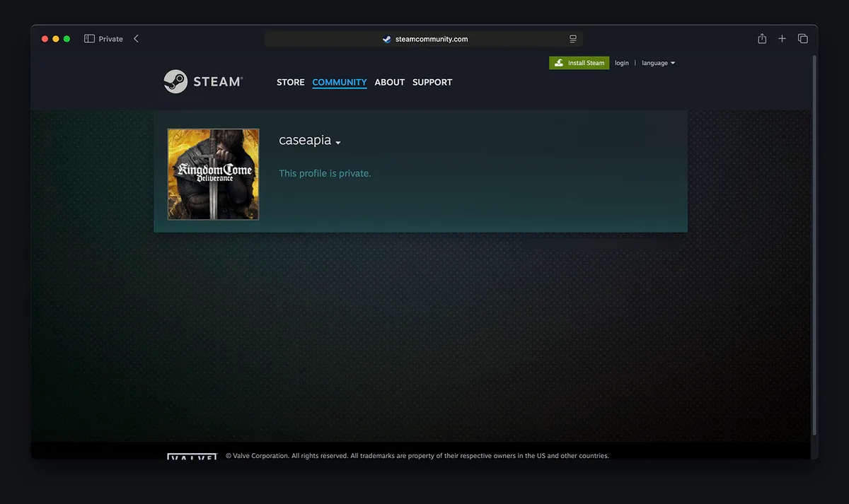Close the window with red button
This screenshot has height=504, width=849.
[45, 39]
